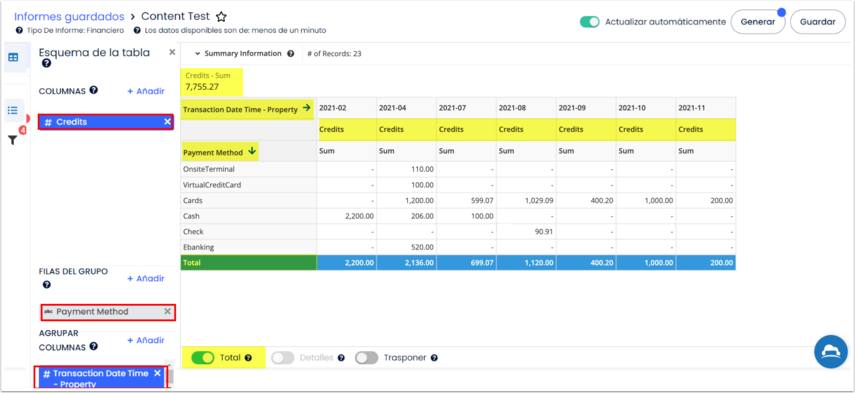
Task: Collapse the Summary Information section
Action: point(197,54)
